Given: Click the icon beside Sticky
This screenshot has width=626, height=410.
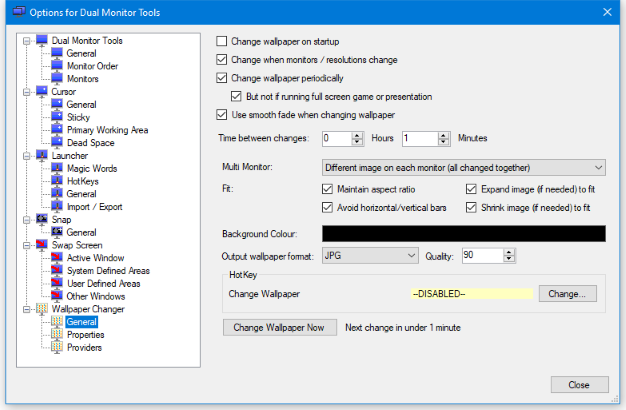Looking at the screenshot, I should pyautogui.click(x=57, y=117).
